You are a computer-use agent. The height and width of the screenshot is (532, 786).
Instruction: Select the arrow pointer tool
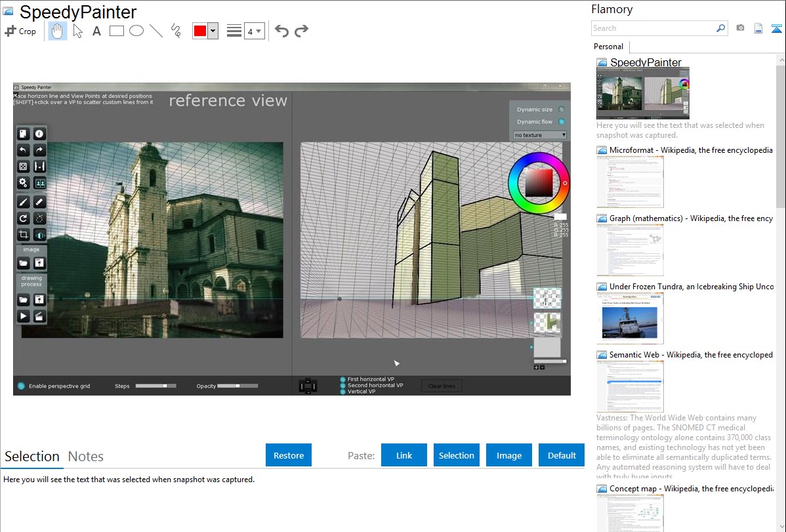(x=77, y=31)
